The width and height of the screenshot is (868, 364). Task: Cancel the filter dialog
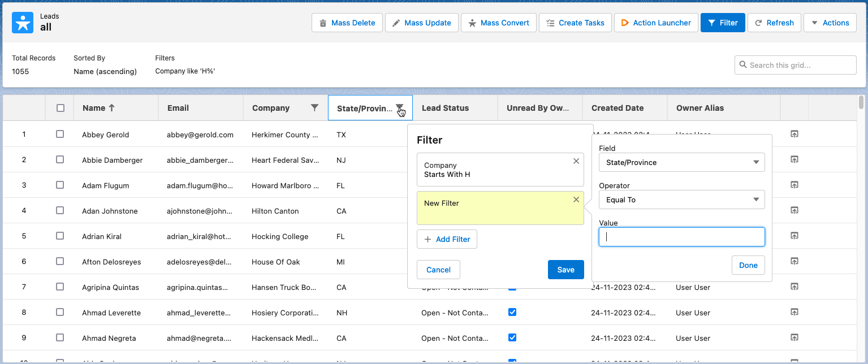[438, 270]
